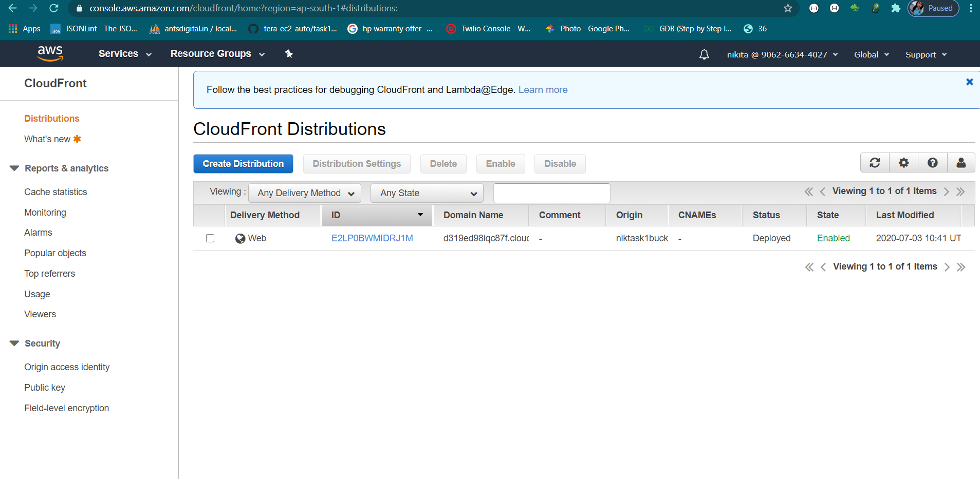The height and width of the screenshot is (479, 980).
Task: Go to first page using top double-left arrows
Action: point(808,191)
